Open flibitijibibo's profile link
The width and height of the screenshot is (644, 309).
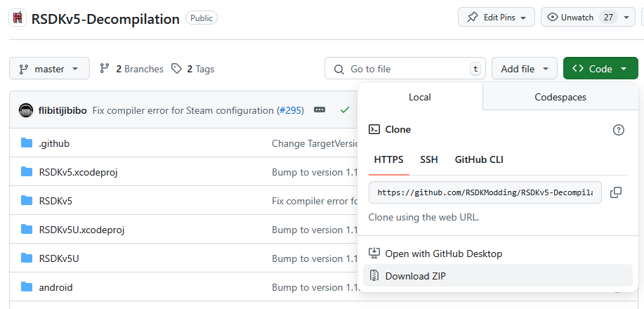pos(63,110)
